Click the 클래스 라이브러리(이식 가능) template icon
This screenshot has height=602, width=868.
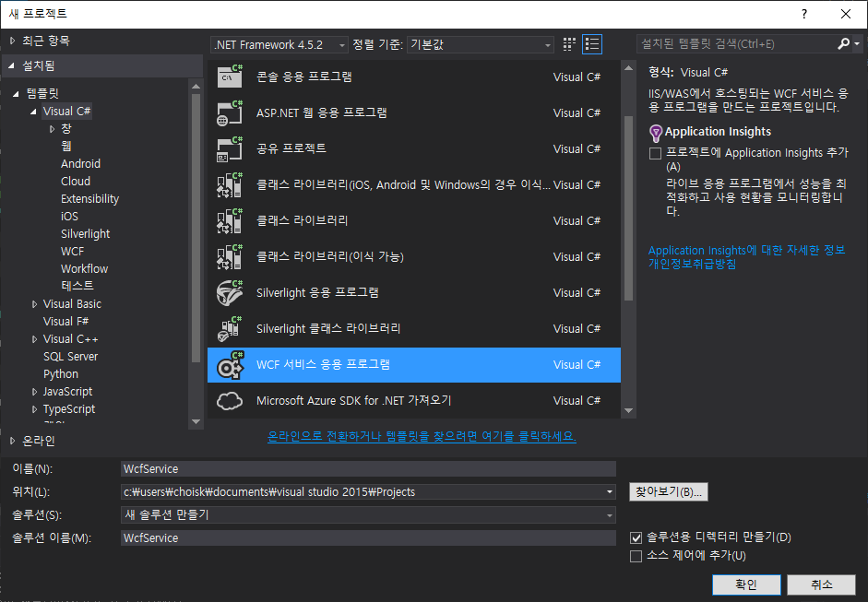click(230, 256)
